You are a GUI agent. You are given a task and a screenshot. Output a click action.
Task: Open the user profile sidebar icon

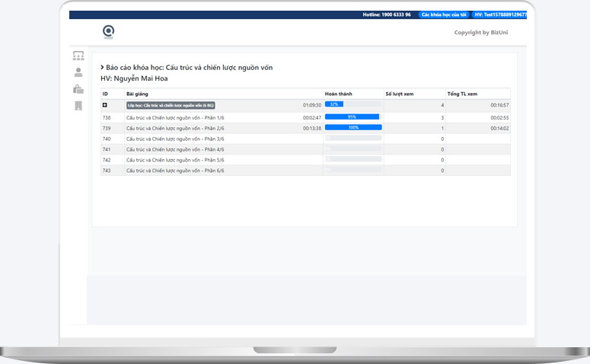coord(78,72)
